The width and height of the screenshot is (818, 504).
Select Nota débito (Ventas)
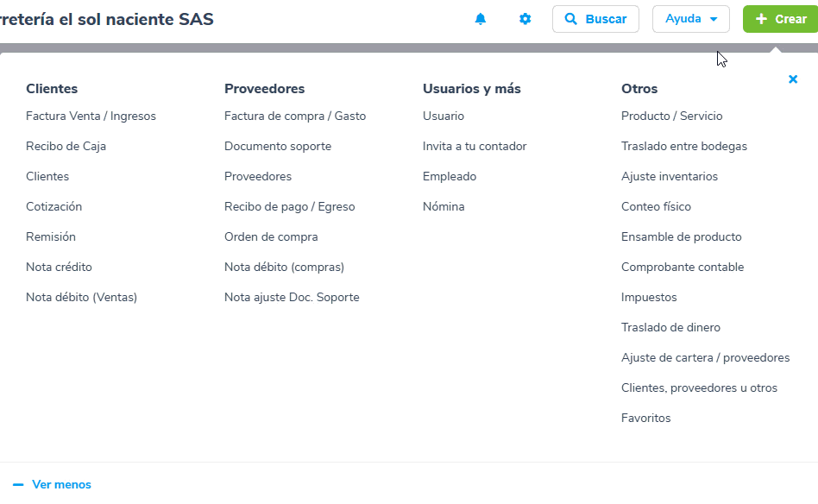81,298
